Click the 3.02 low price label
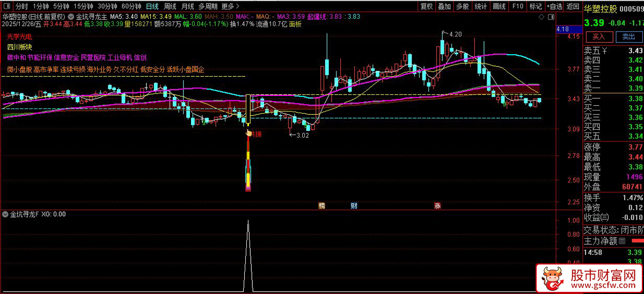644x294 pixels. tap(303, 136)
